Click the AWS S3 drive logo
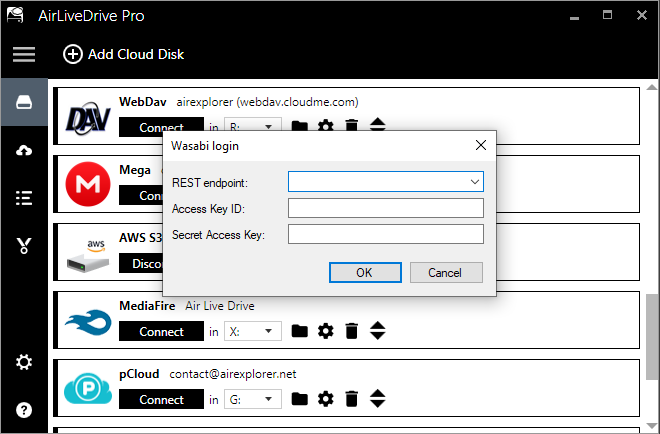The image size is (660, 434). [x=88, y=256]
